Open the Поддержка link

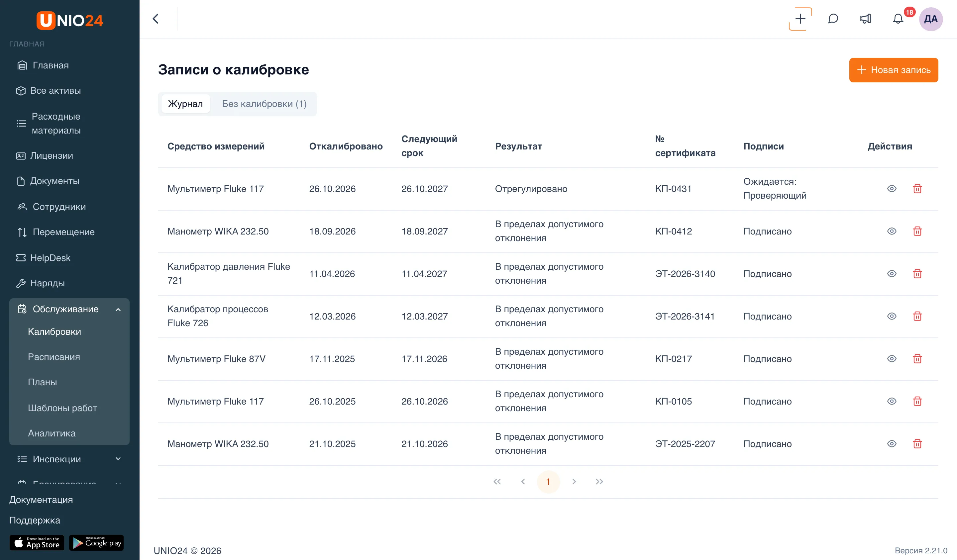(x=35, y=520)
